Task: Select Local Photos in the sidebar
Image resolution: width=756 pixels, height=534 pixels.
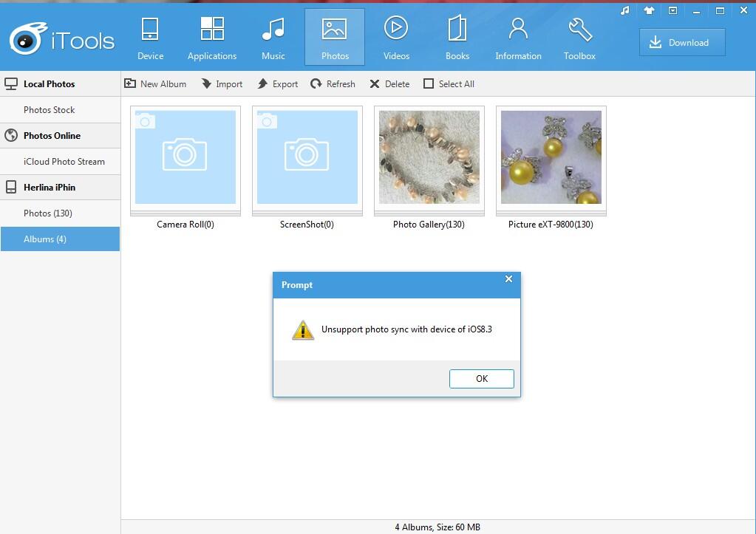Action: 61,84
